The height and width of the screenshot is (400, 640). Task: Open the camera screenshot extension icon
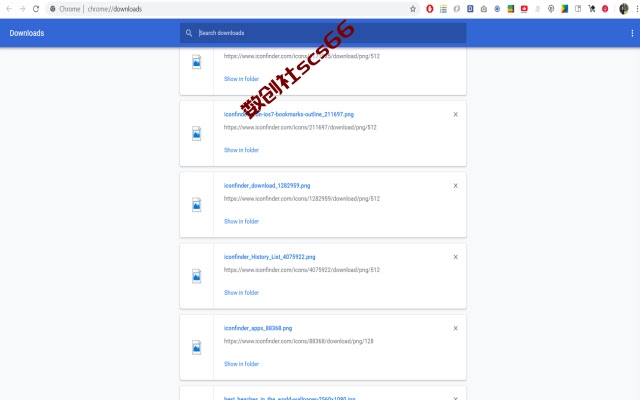484,9
